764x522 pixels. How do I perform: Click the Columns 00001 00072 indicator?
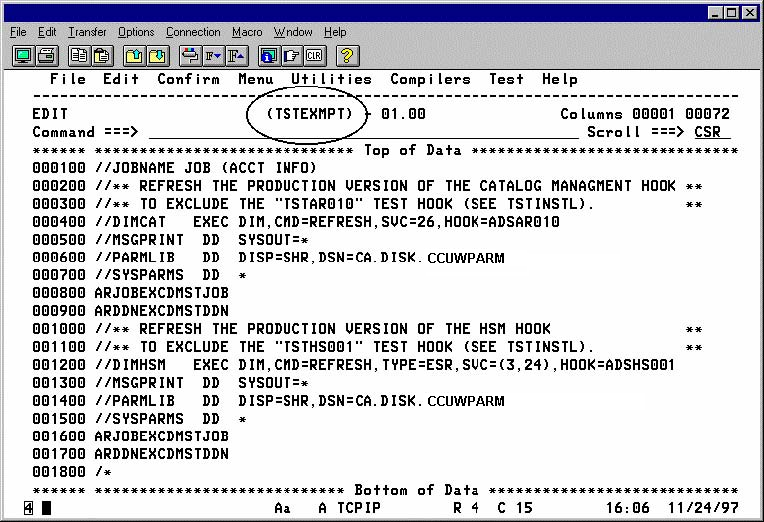point(645,114)
